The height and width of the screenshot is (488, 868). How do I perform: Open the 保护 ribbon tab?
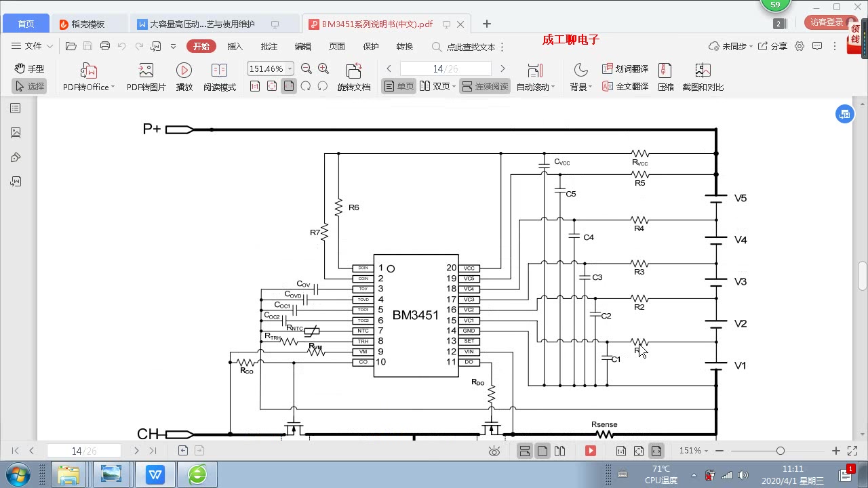point(371,46)
